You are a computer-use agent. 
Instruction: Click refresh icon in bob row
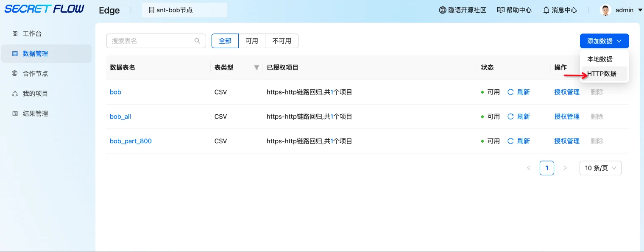click(511, 92)
